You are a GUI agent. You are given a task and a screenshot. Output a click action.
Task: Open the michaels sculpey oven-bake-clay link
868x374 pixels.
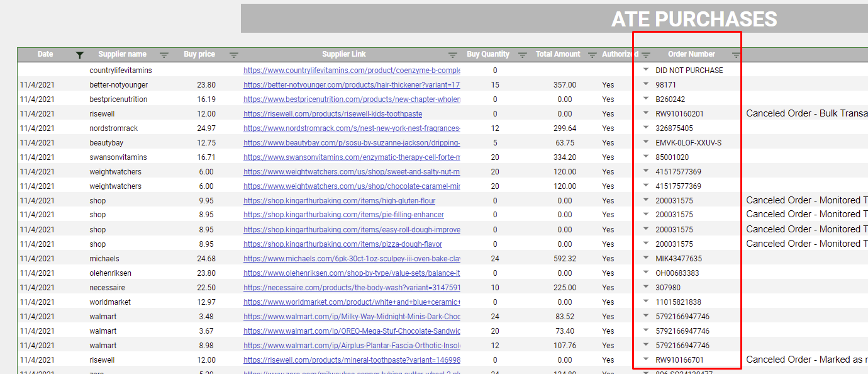352,259
